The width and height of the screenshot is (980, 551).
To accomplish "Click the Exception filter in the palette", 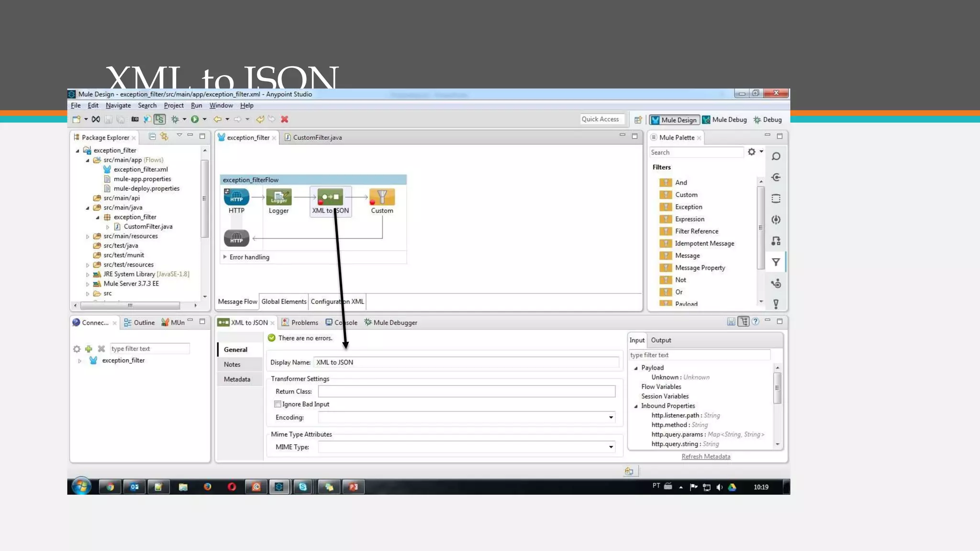I will pos(688,207).
